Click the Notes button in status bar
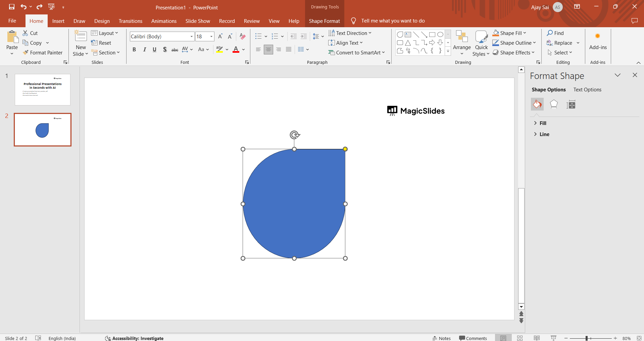644x341 pixels. [x=441, y=338]
